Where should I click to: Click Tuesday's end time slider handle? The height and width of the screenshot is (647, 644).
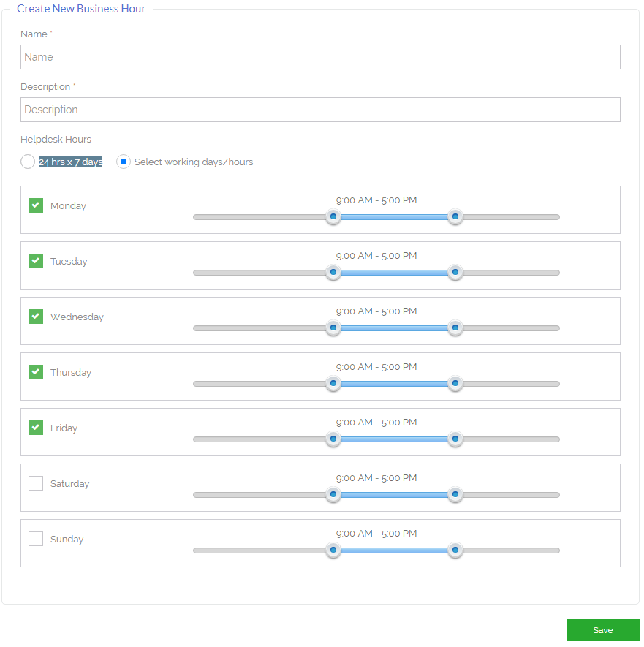(455, 273)
